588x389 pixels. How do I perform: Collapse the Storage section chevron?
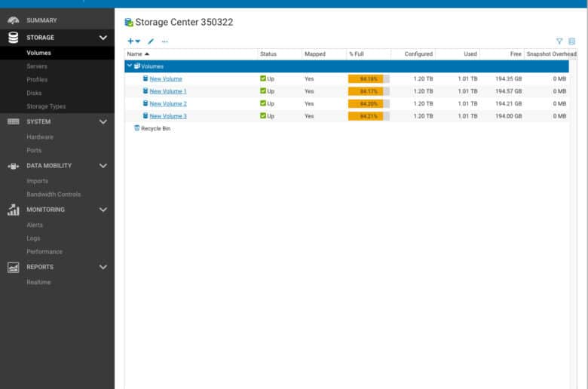pyautogui.click(x=103, y=38)
